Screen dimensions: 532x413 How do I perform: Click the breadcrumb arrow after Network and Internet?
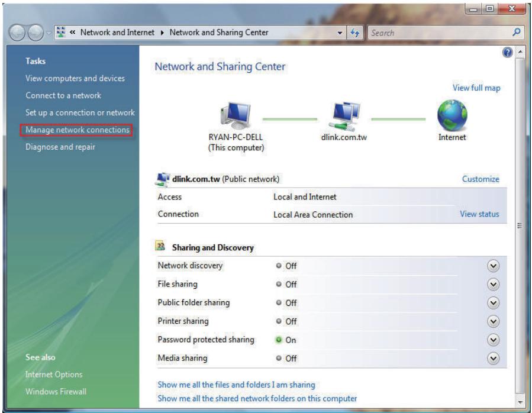click(x=162, y=33)
